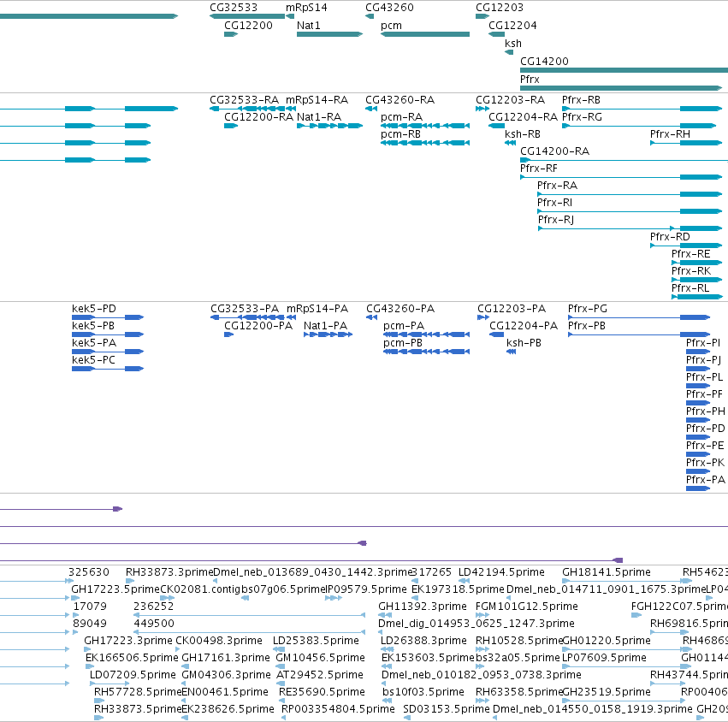Select the GH18141.5prime EST label

607,572
